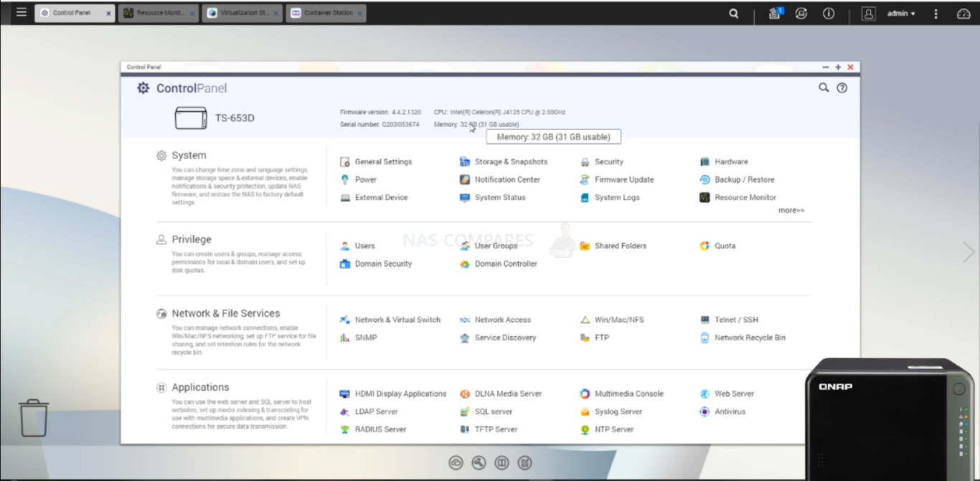This screenshot has width=980, height=481.
Task: Open Network & Virtual Switch
Action: (390, 320)
